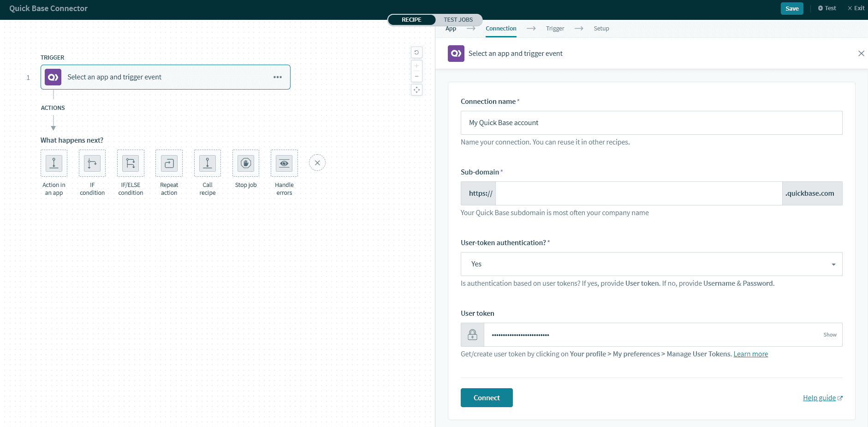Image resolution: width=868 pixels, height=427 pixels.
Task: Show the hidden User token value
Action: pyautogui.click(x=829, y=335)
